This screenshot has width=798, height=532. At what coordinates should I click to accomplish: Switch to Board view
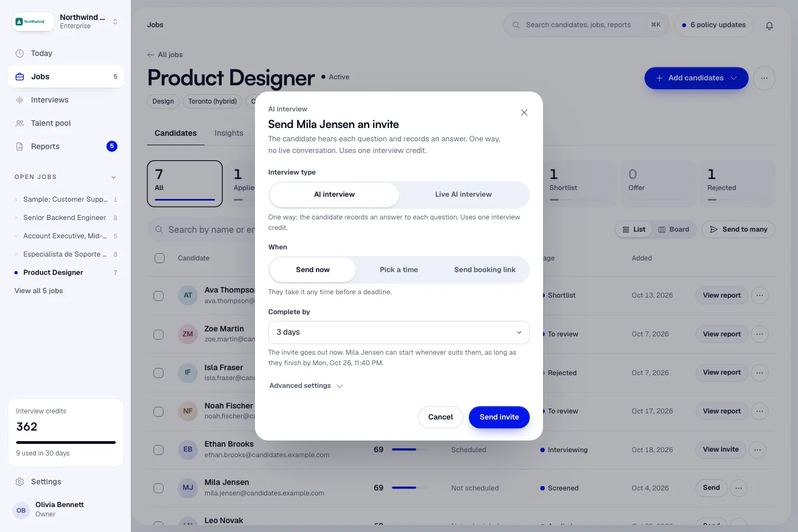[x=674, y=229]
